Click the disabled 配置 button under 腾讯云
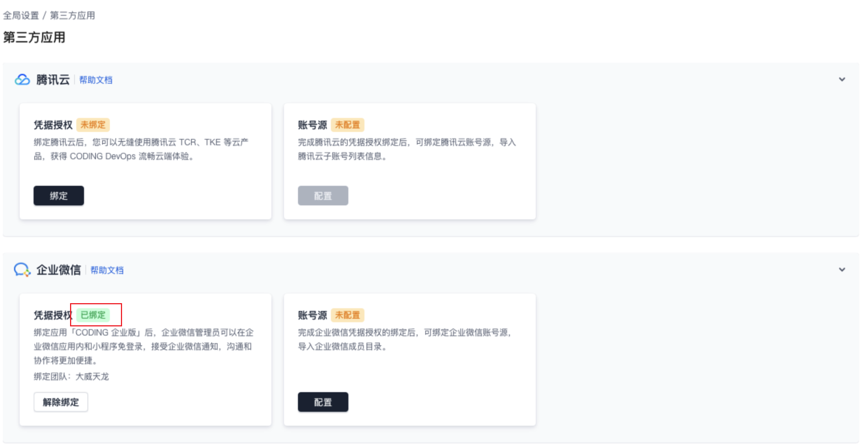The image size is (868, 447). [x=323, y=195]
